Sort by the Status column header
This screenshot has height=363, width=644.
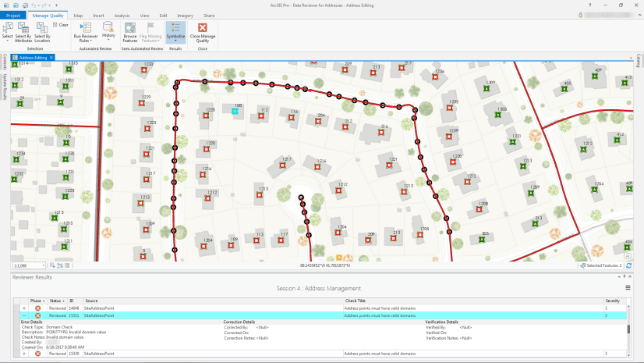[x=58, y=301]
